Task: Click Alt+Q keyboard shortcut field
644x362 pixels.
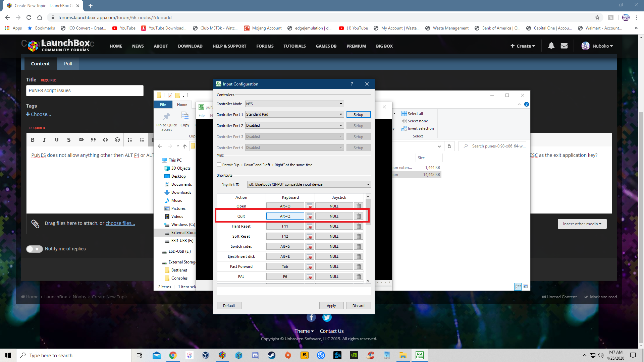Action: [285, 216]
